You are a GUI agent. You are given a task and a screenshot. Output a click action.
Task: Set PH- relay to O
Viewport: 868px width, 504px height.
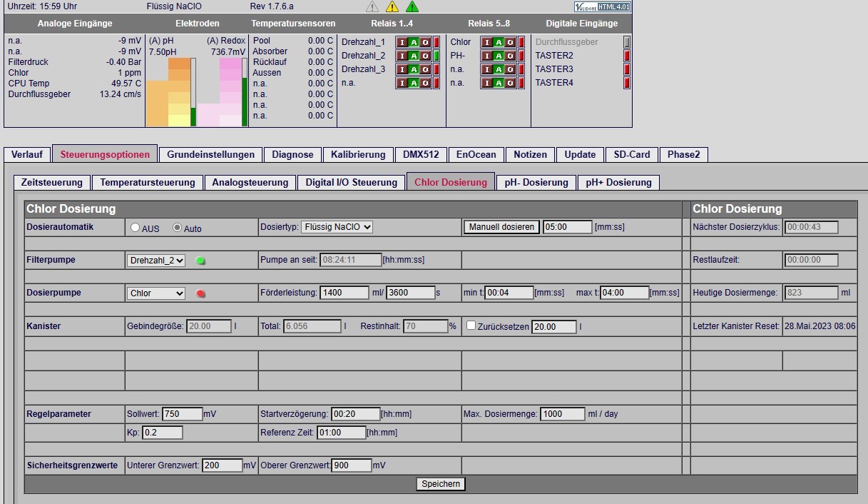coord(511,56)
